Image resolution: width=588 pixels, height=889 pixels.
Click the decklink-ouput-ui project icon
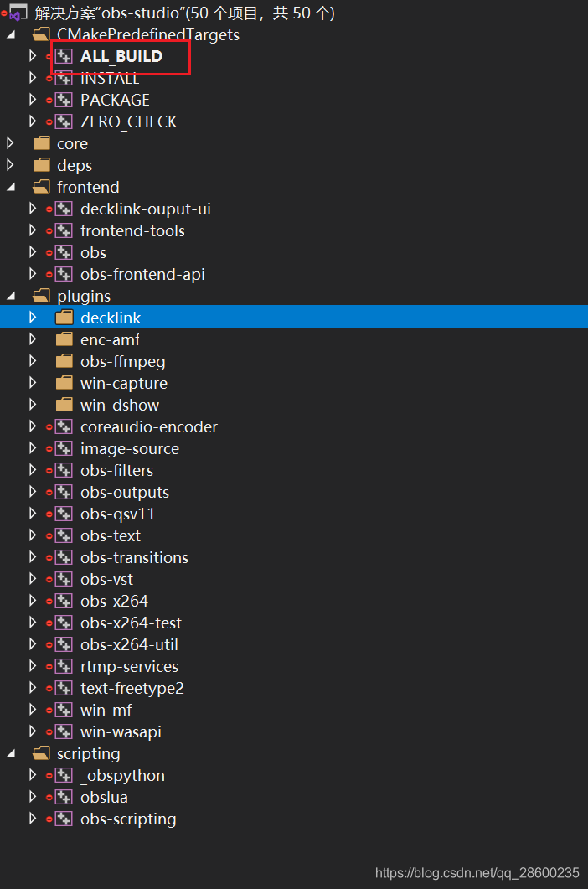pyautogui.click(x=64, y=209)
